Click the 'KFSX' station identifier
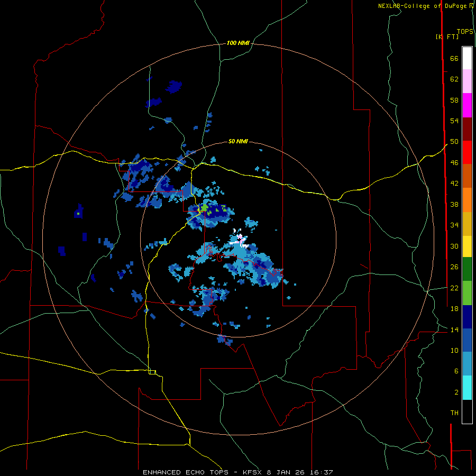This screenshot has height=476, width=476. [253, 472]
